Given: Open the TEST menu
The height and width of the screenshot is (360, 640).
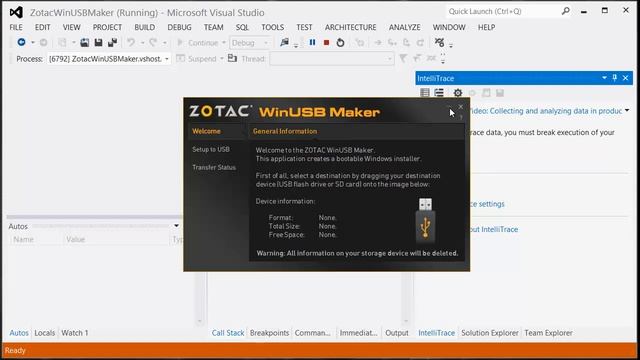Looking at the screenshot, I should click(304, 27).
